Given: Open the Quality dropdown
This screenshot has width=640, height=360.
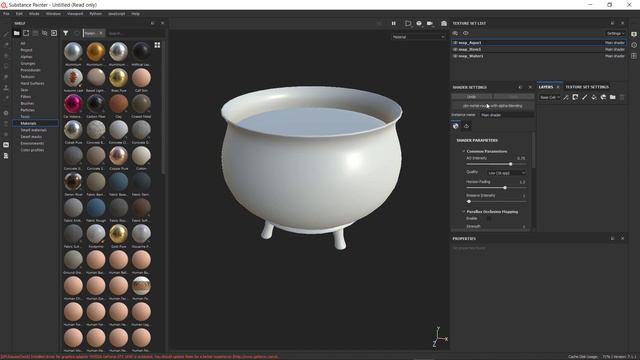Looking at the screenshot, I should (506, 173).
